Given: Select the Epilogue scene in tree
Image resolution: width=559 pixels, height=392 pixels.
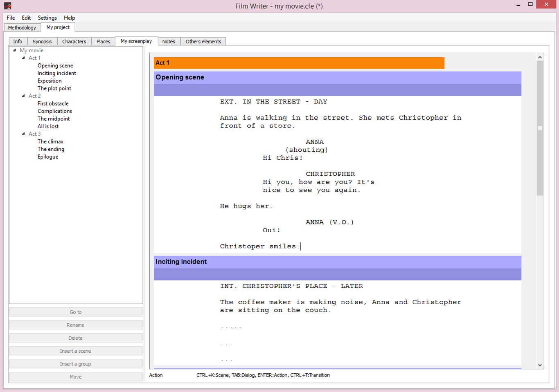Looking at the screenshot, I should 48,157.
